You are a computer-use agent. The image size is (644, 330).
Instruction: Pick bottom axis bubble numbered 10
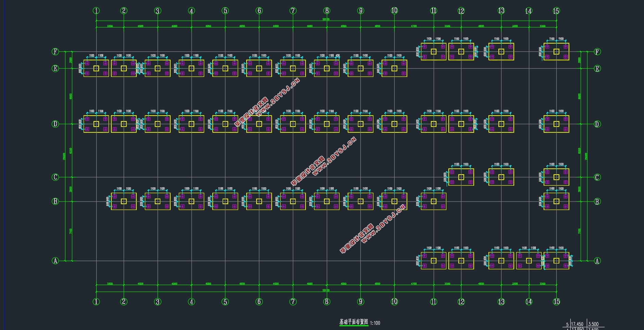pos(394,302)
